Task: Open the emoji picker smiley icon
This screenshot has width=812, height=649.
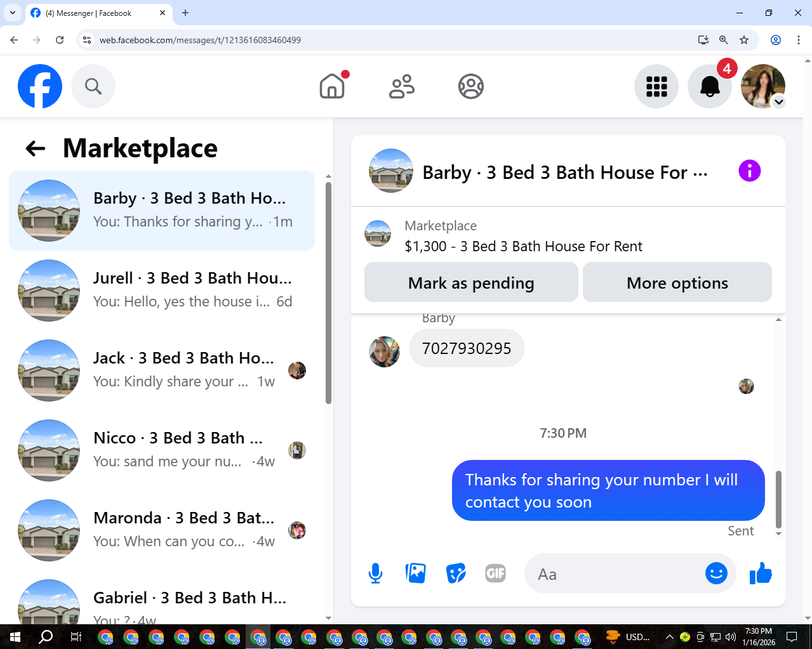Action: tap(716, 574)
